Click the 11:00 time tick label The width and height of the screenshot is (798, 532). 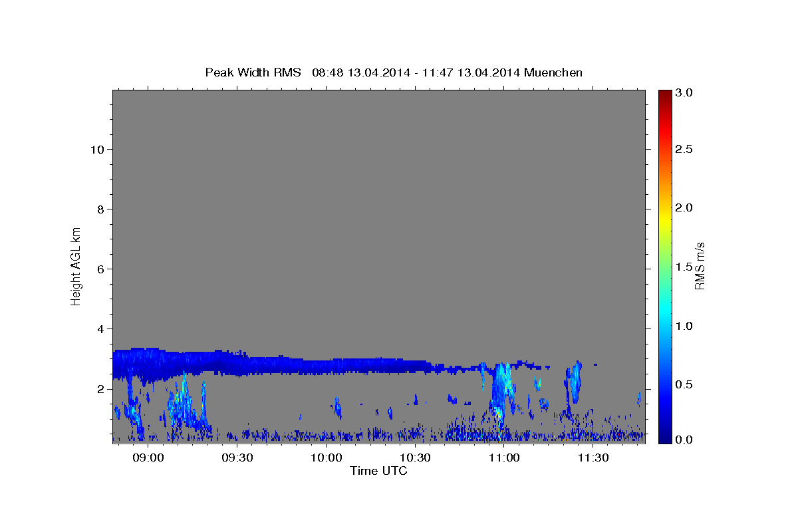[504, 458]
